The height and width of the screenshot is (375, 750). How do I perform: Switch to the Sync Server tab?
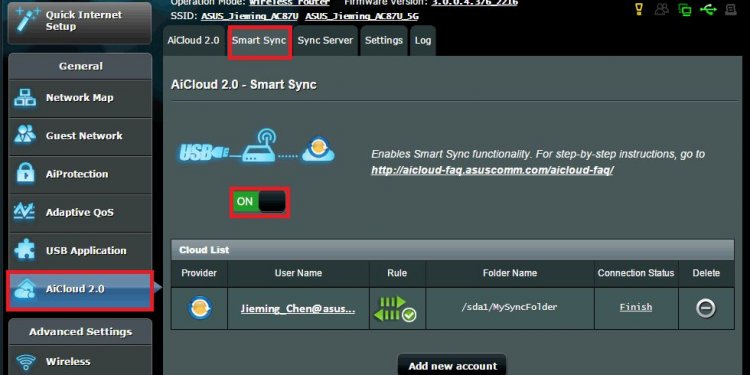pos(325,40)
